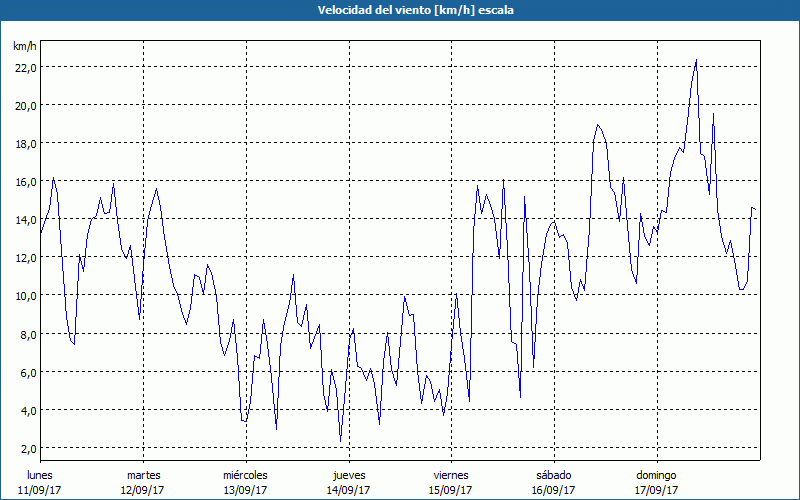Click the 'martes' day label
This screenshot has height=500, width=800.
[x=144, y=474]
